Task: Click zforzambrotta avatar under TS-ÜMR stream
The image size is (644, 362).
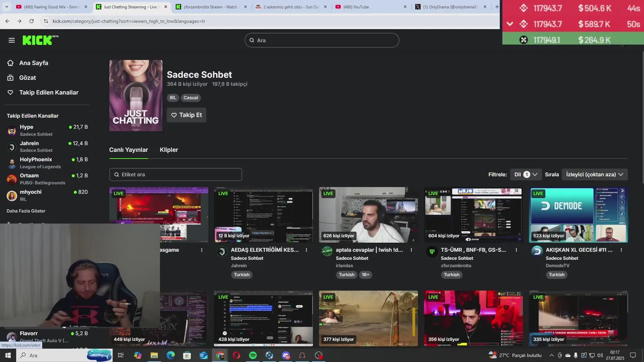Action: [432, 251]
